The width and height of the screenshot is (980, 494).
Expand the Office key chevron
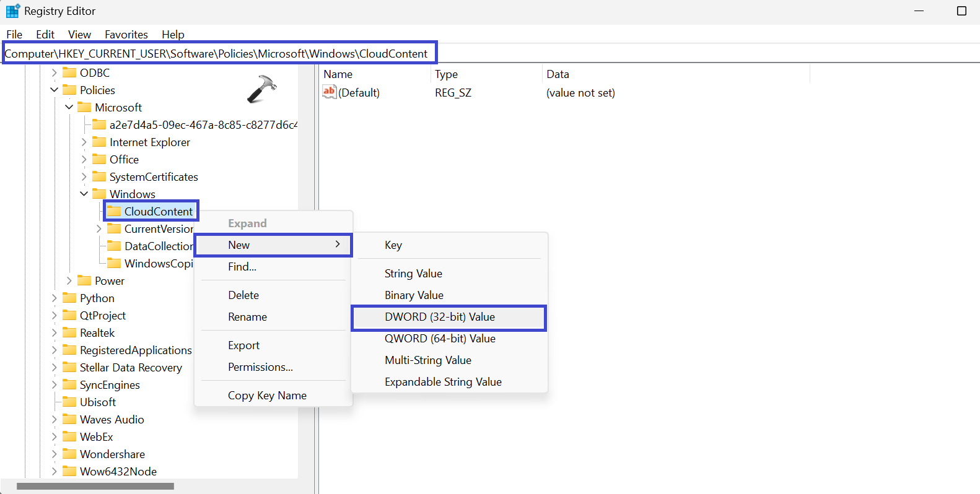click(84, 159)
